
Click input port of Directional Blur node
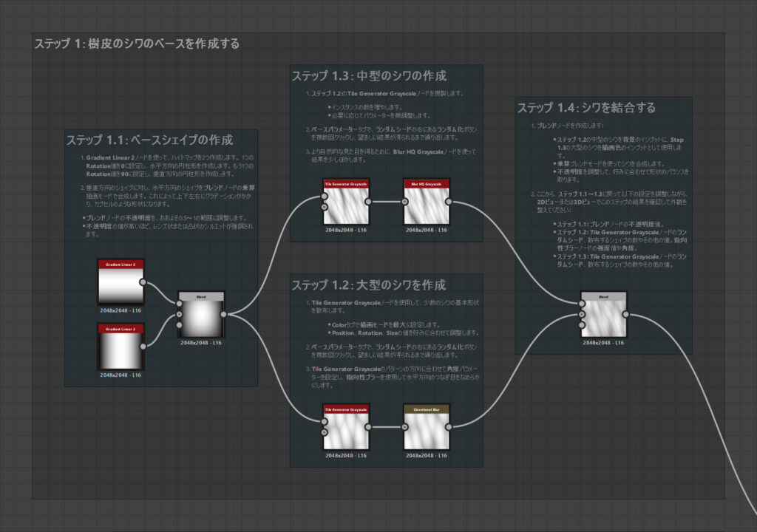[404, 426]
